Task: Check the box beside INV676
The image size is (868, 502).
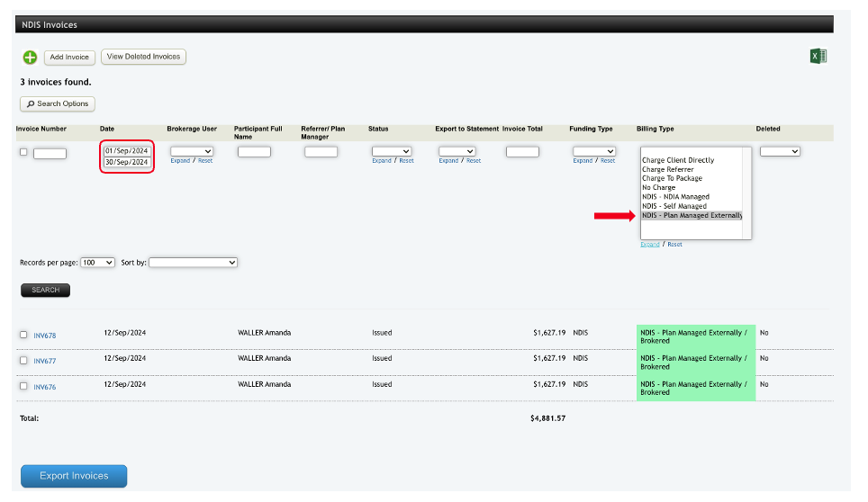Action: [x=23, y=386]
